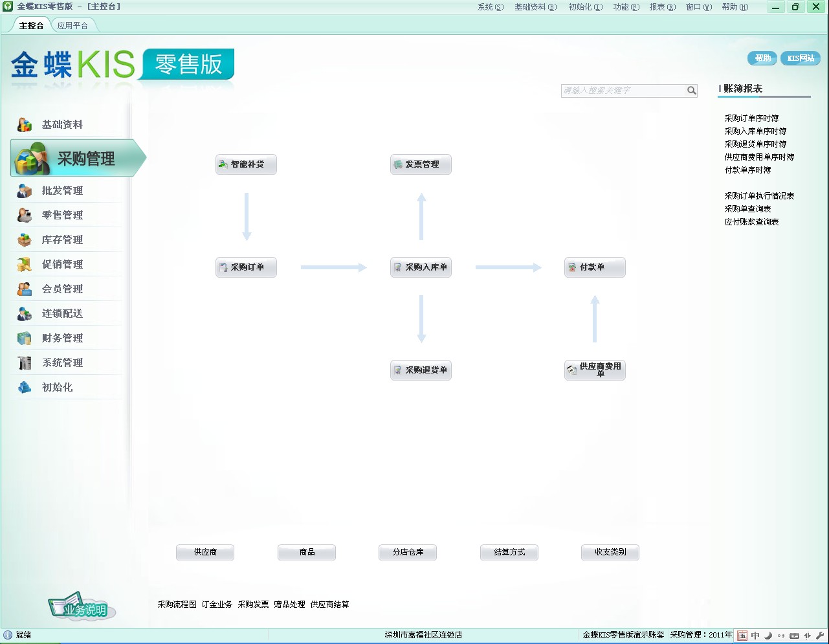Open 系统管理 module icon
This screenshot has height=644, width=829.
pyautogui.click(x=25, y=362)
